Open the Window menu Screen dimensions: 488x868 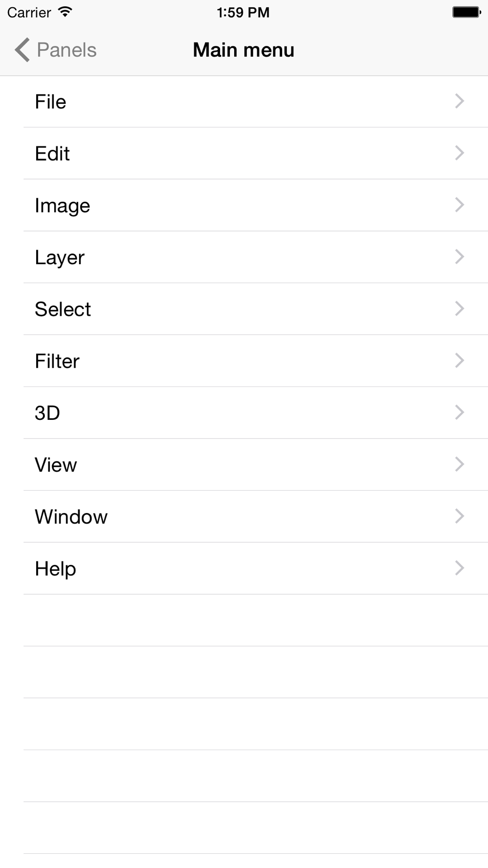pyautogui.click(x=244, y=517)
